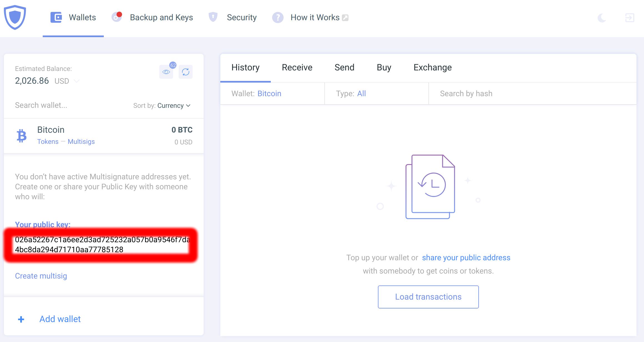
Task: Switch to the Buy tab
Action: (384, 68)
